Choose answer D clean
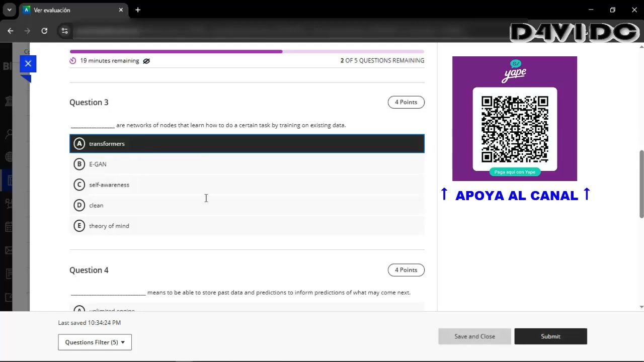Viewport: 644px width, 362px height. point(247,205)
